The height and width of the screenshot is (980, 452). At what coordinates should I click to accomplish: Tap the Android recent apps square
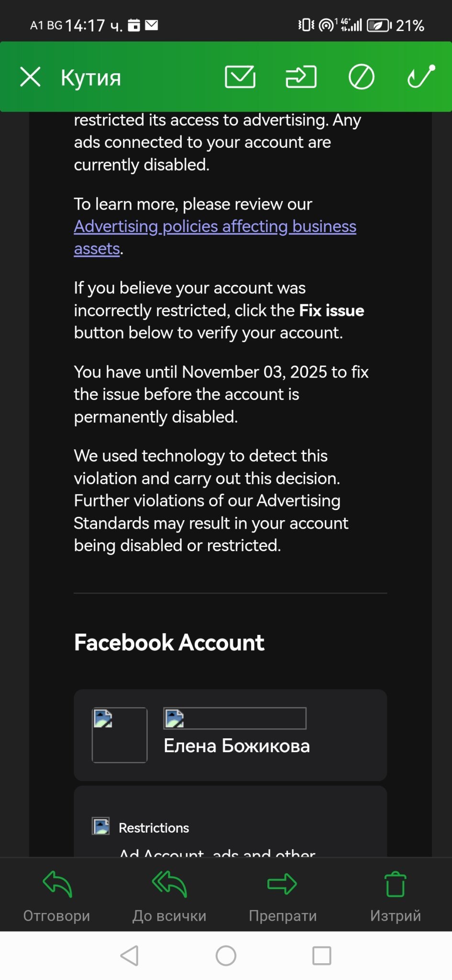pyautogui.click(x=322, y=956)
